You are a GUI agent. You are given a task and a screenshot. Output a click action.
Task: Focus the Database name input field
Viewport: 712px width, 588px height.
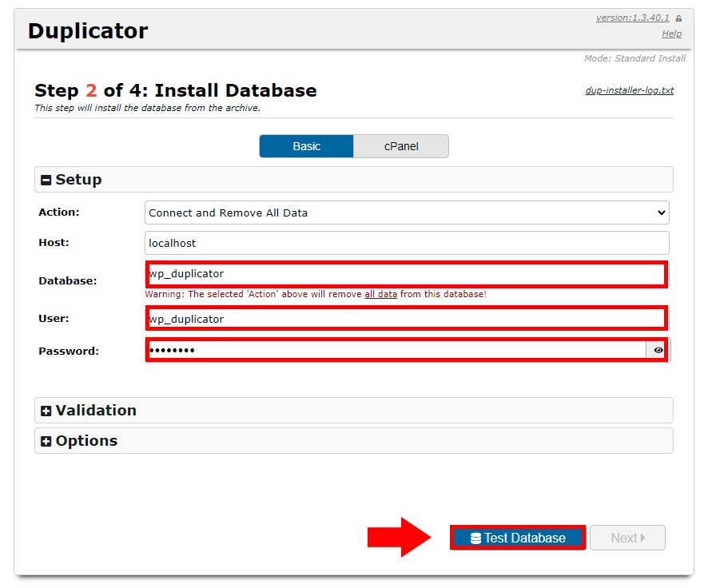point(407,274)
